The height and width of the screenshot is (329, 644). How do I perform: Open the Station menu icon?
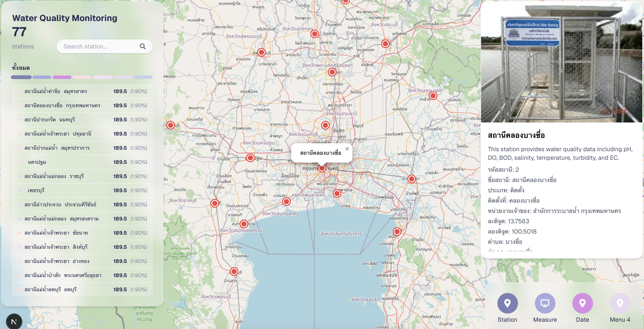pyautogui.click(x=507, y=303)
